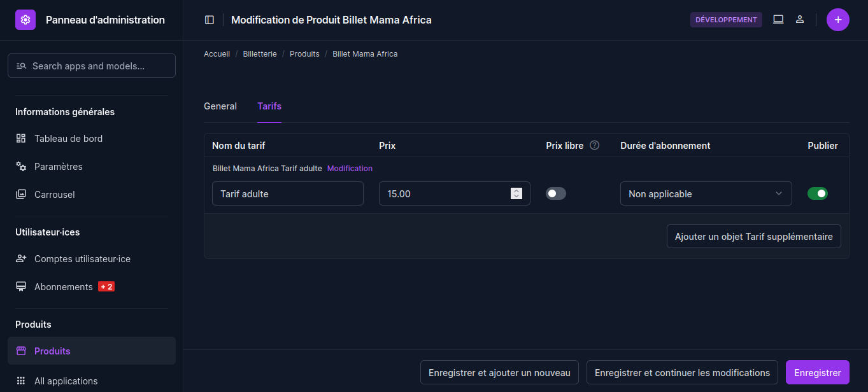The image size is (868, 392).
Task: Focus the Search apps and models box
Action: click(x=92, y=66)
